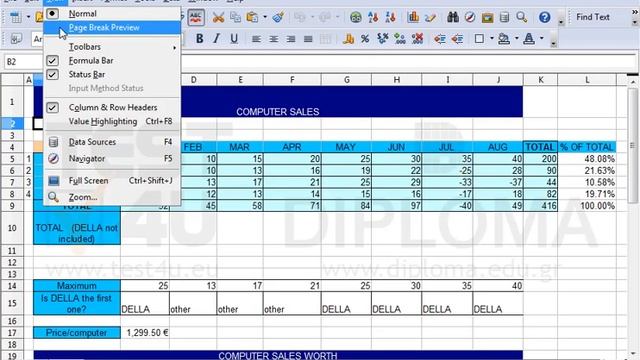This screenshot has height=360, width=640.
Task: Add a decimal place
Action: coord(400,39)
